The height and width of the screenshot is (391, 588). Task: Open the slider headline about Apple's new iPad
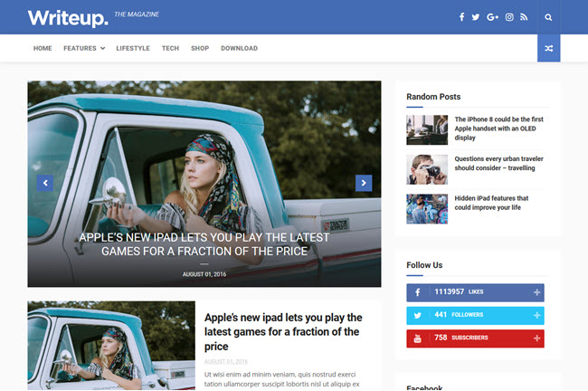pos(204,244)
